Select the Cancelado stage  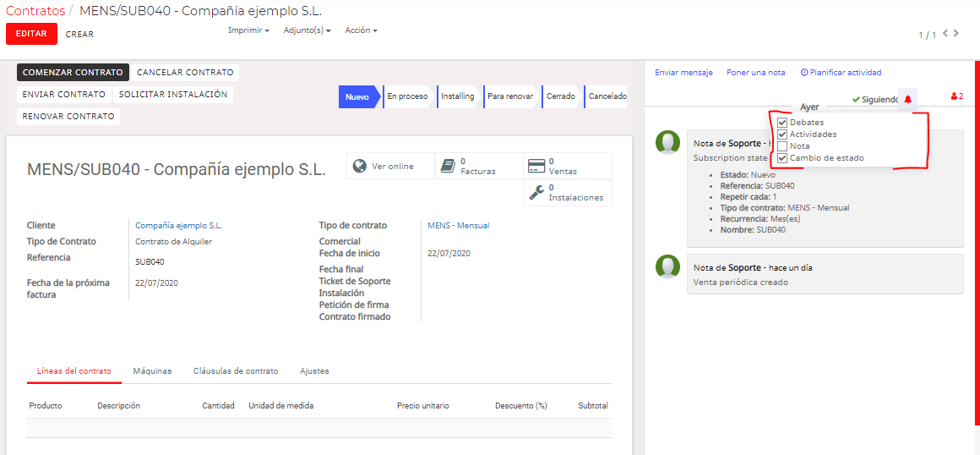[606, 97]
